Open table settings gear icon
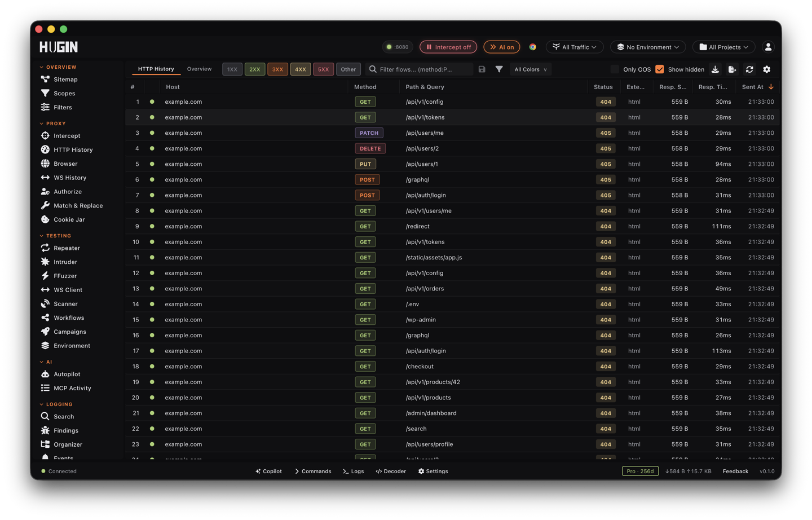 (767, 69)
